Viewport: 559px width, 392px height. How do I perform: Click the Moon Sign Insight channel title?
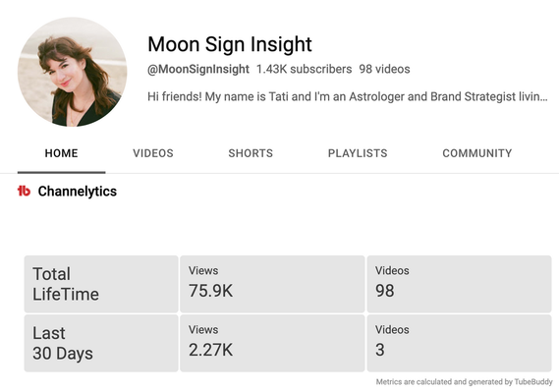click(230, 44)
